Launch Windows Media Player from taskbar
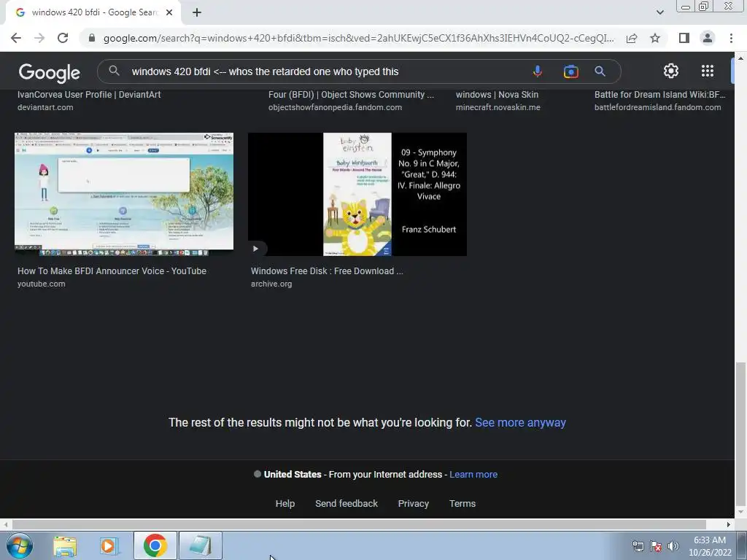Viewport: 747px width, 560px height. (109, 545)
